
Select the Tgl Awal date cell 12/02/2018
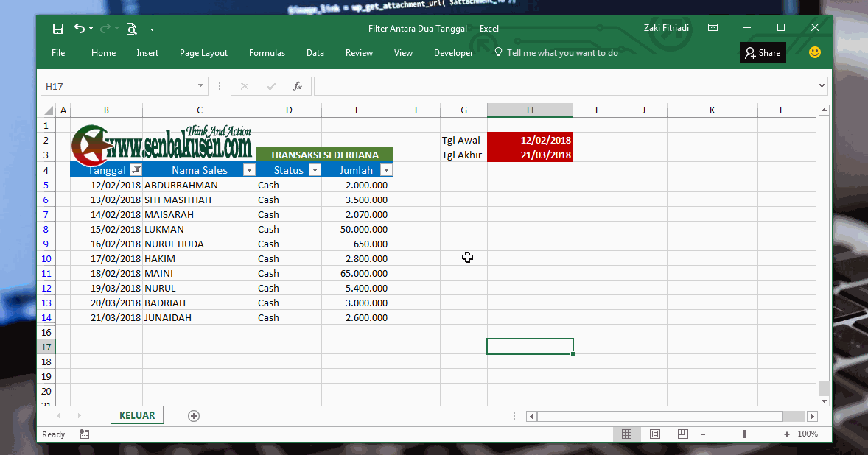pyautogui.click(x=530, y=141)
